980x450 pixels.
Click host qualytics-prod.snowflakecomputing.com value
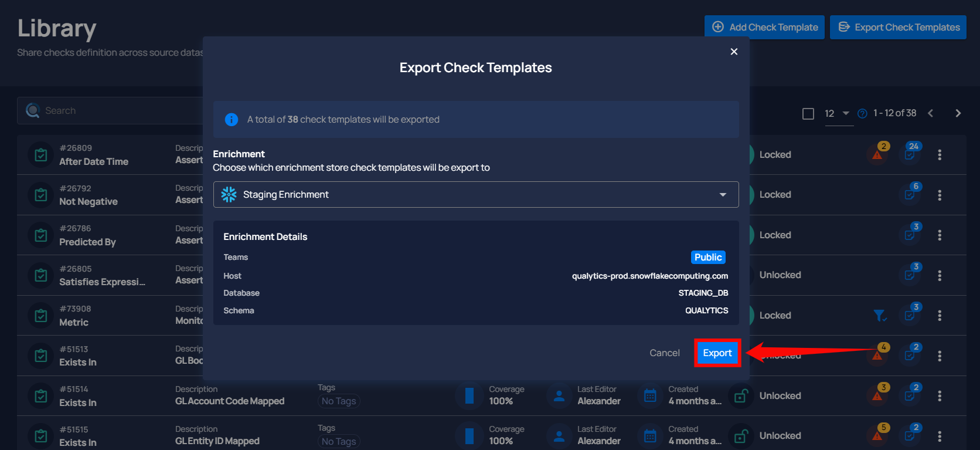650,276
